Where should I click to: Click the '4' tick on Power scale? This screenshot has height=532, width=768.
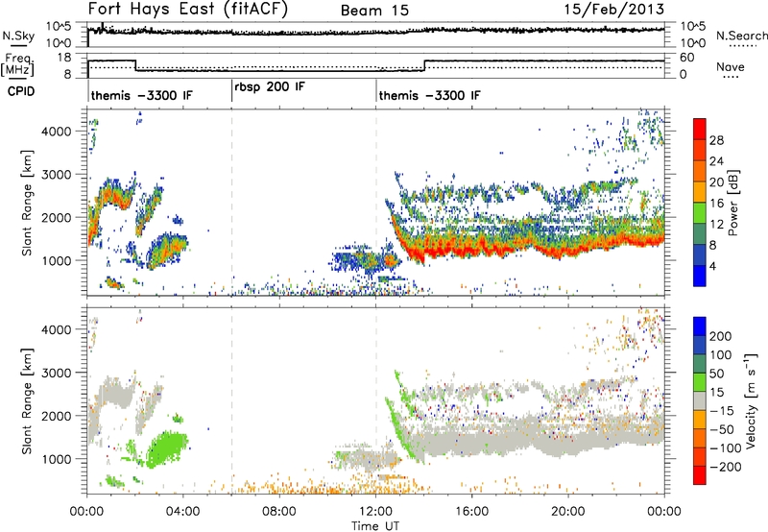click(713, 266)
